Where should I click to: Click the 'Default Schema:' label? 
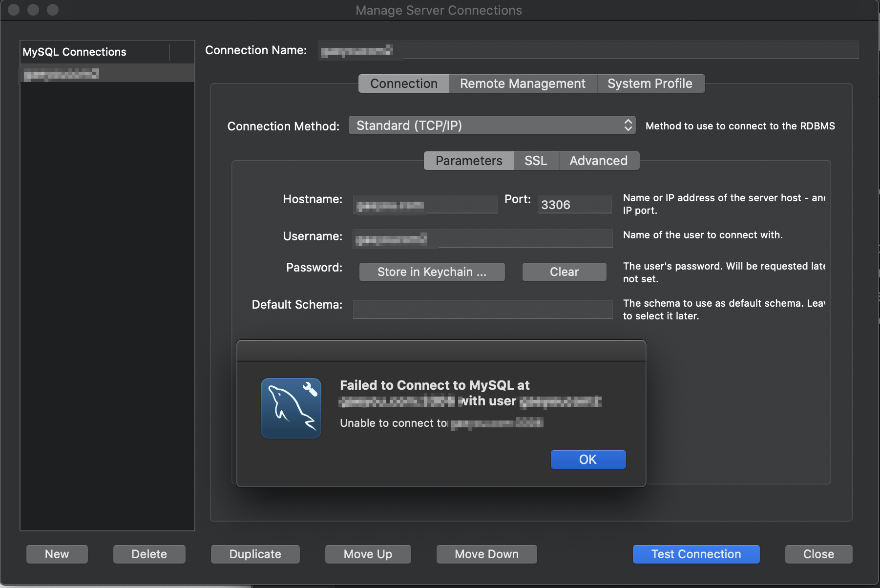point(297,305)
